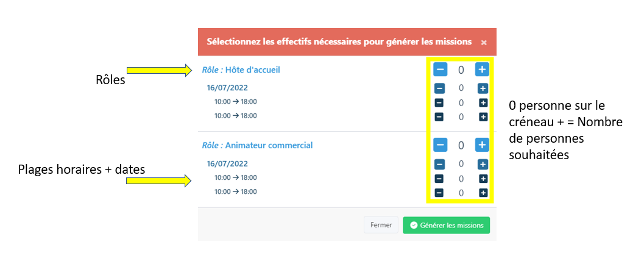Remove a person from last 10:00 → 18:00 slot of Animateur commercial

[x=439, y=193]
